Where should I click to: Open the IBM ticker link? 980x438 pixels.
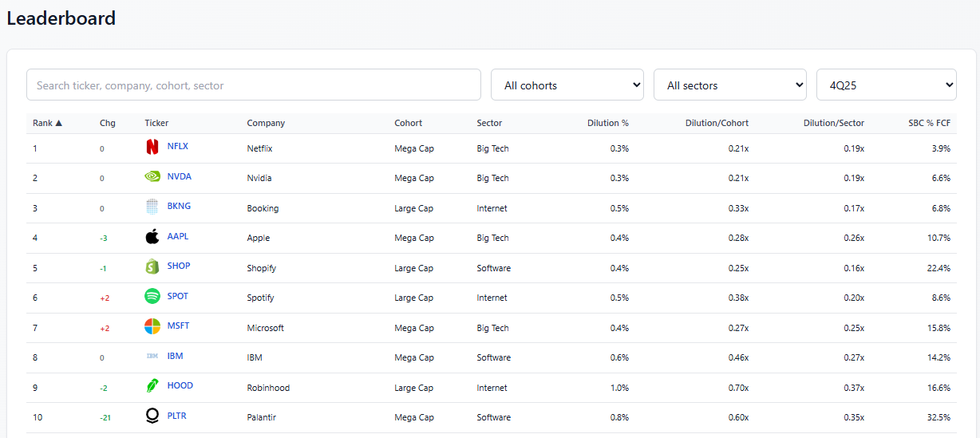point(175,356)
